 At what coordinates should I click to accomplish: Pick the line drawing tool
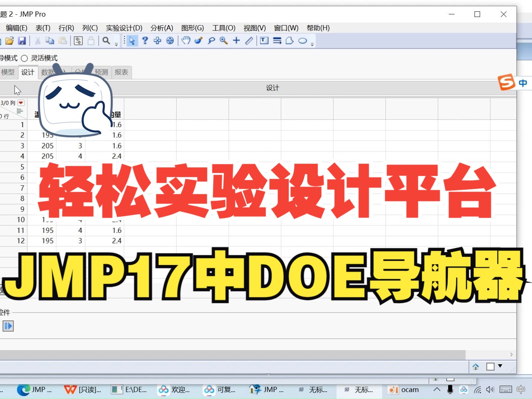tap(249, 41)
